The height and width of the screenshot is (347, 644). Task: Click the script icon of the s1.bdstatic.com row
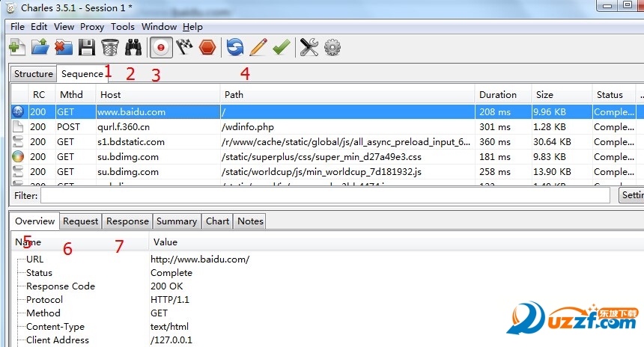coord(18,141)
